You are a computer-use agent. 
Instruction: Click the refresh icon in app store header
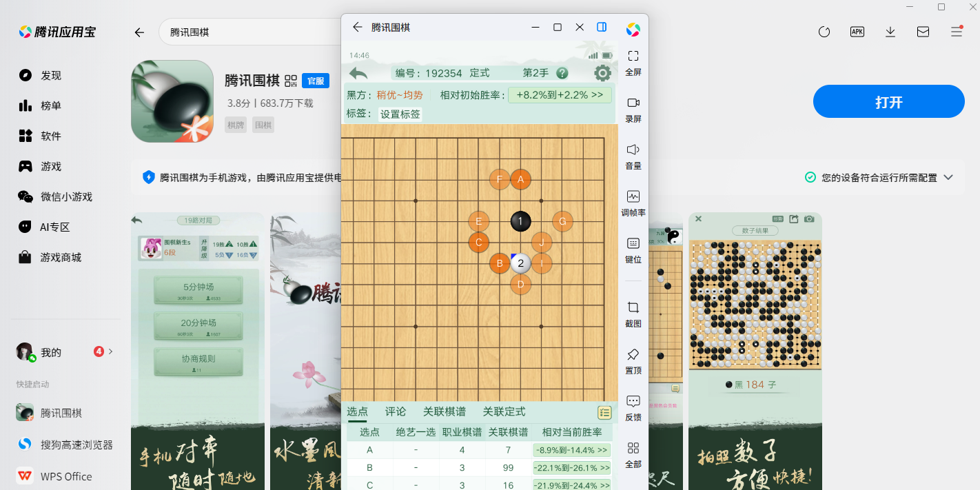point(824,32)
